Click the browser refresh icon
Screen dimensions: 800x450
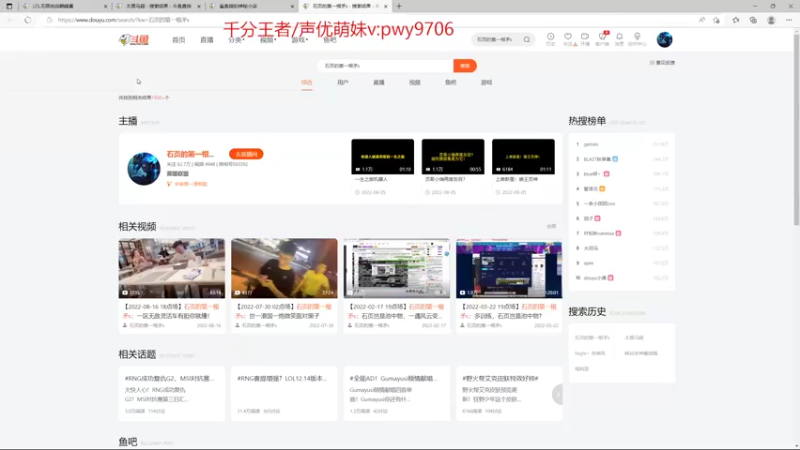[x=28, y=20]
